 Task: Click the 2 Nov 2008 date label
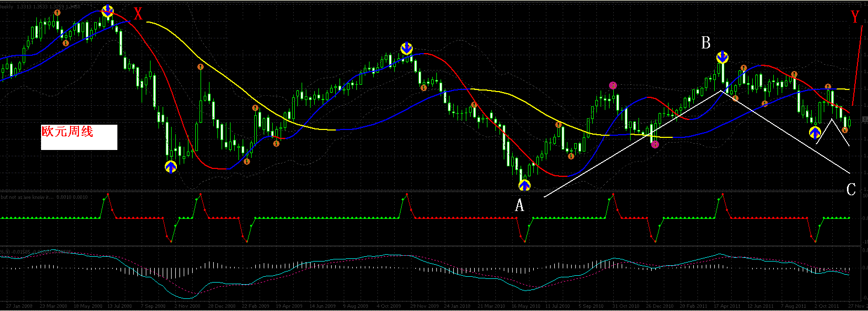pyautogui.click(x=187, y=306)
